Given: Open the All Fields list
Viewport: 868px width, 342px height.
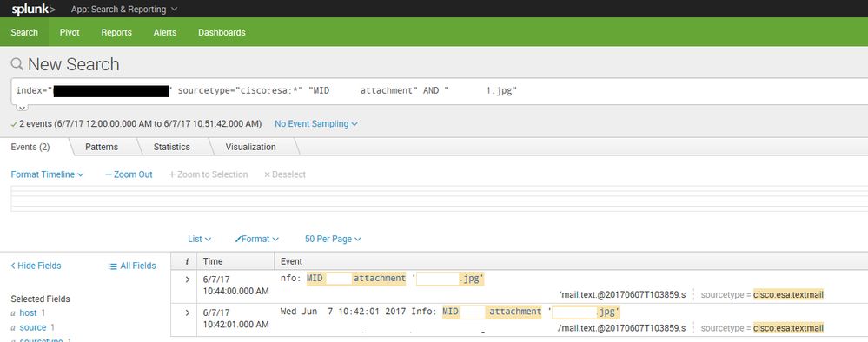Looking at the screenshot, I should (132, 266).
